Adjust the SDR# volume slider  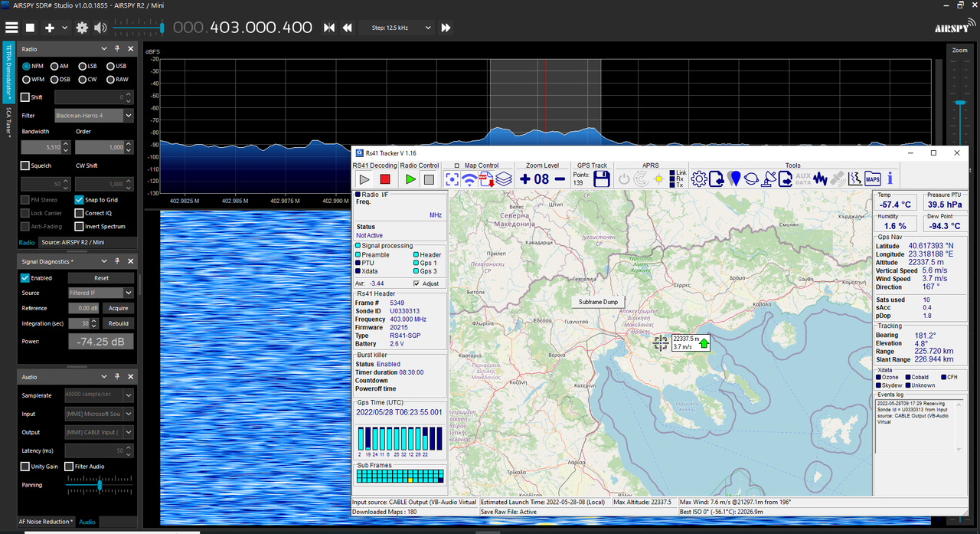[x=138, y=28]
